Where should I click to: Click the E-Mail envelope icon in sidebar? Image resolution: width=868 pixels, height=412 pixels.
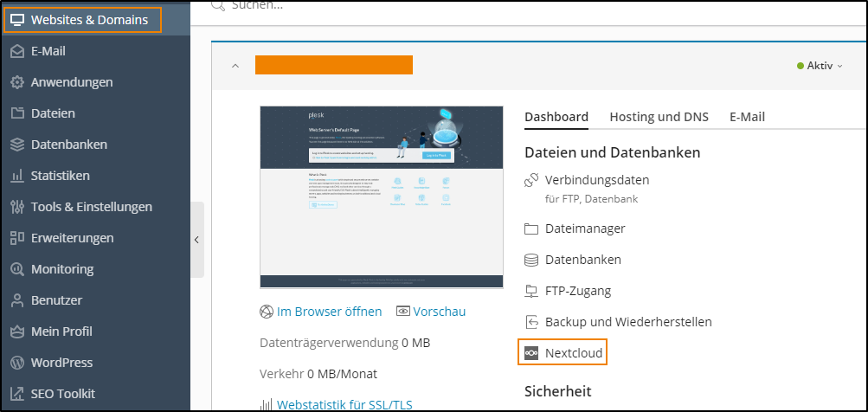point(17,52)
